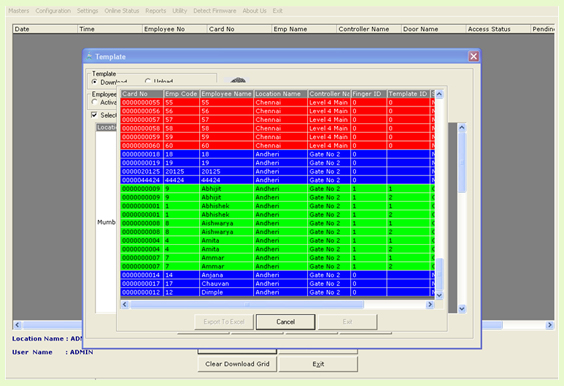The height and width of the screenshot is (386, 564).
Task: Click main window scroll right arrow
Action: click(x=550, y=325)
